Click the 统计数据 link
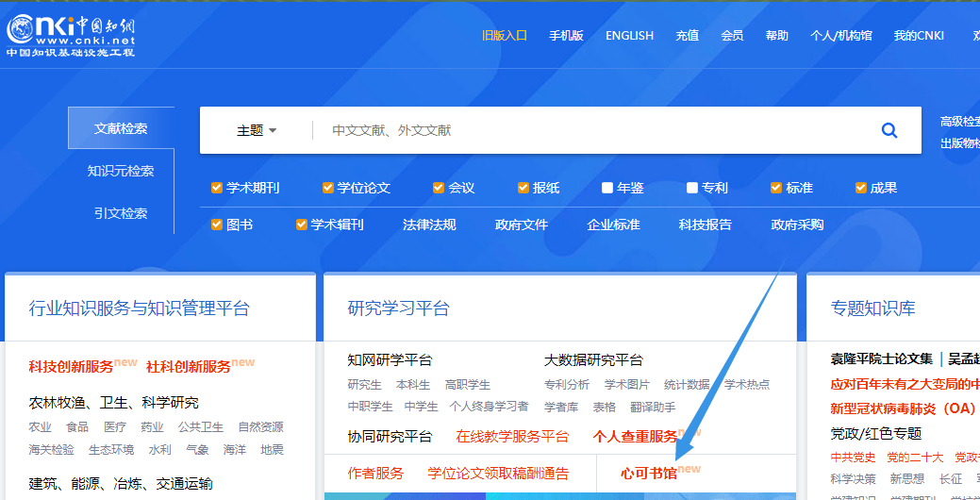 [x=687, y=385]
